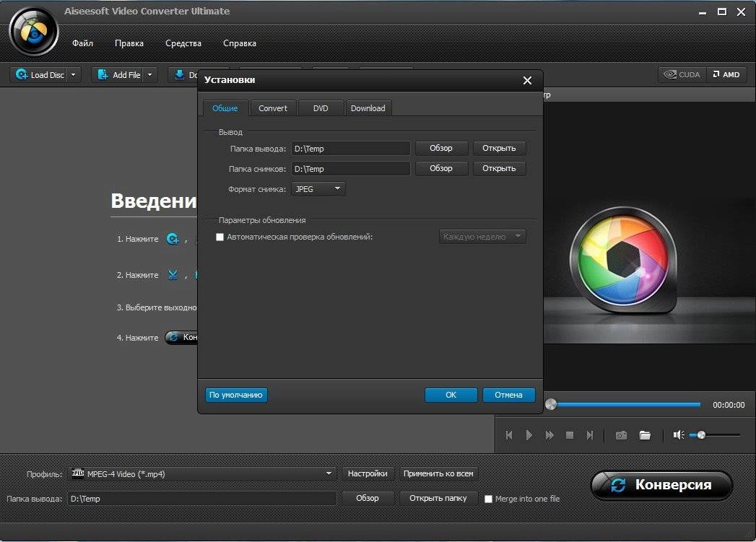Expand the Add File dropdown arrow
This screenshot has width=756, height=542.
coord(150,74)
